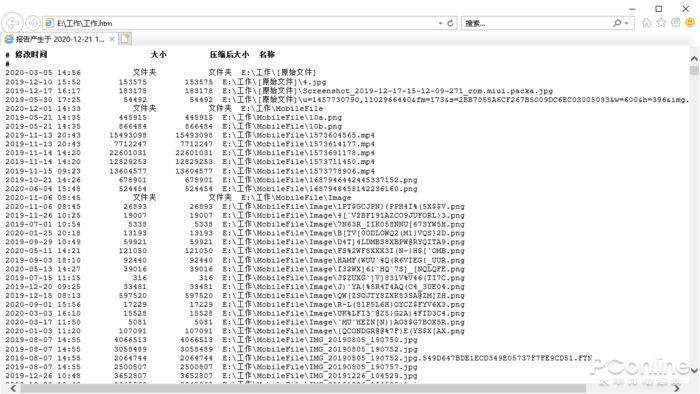The height and width of the screenshot is (394, 700).
Task: Select the tab 报告产生于 2020-12-21
Action: click(x=60, y=39)
